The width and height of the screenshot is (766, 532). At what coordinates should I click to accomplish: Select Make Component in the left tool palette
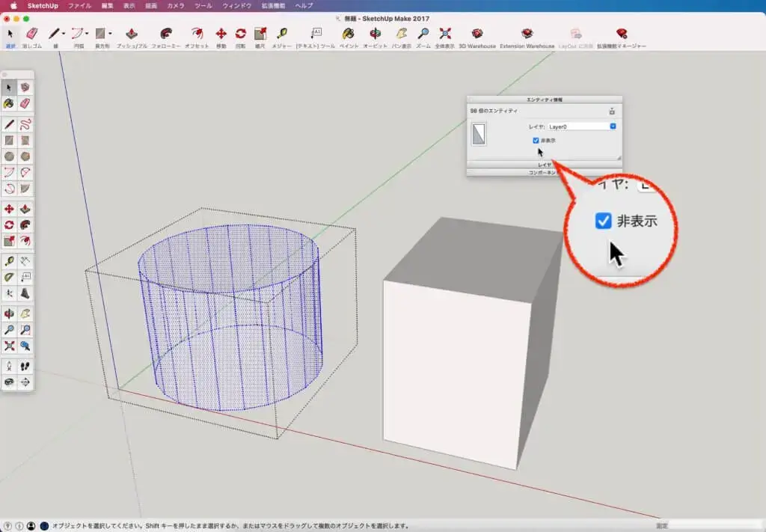pyautogui.click(x=25, y=88)
